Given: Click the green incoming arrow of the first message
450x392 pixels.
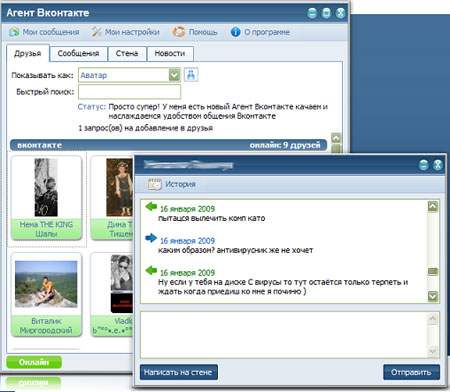Looking at the screenshot, I should coord(151,207).
